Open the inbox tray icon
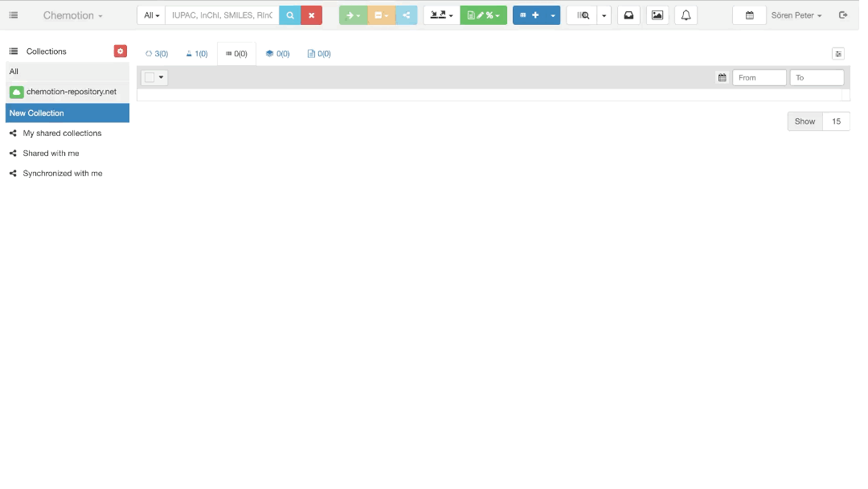 coord(628,15)
